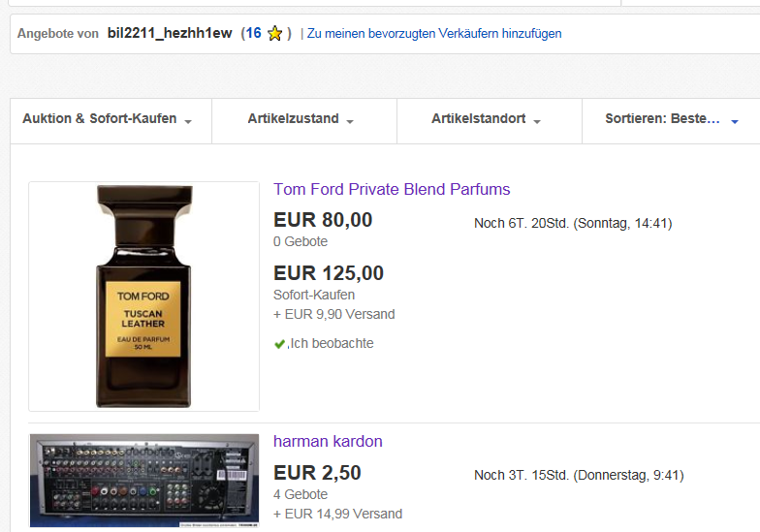This screenshot has width=760, height=532.
Task: Click the green checkmark beside Ich beobachte
Action: coord(279,344)
